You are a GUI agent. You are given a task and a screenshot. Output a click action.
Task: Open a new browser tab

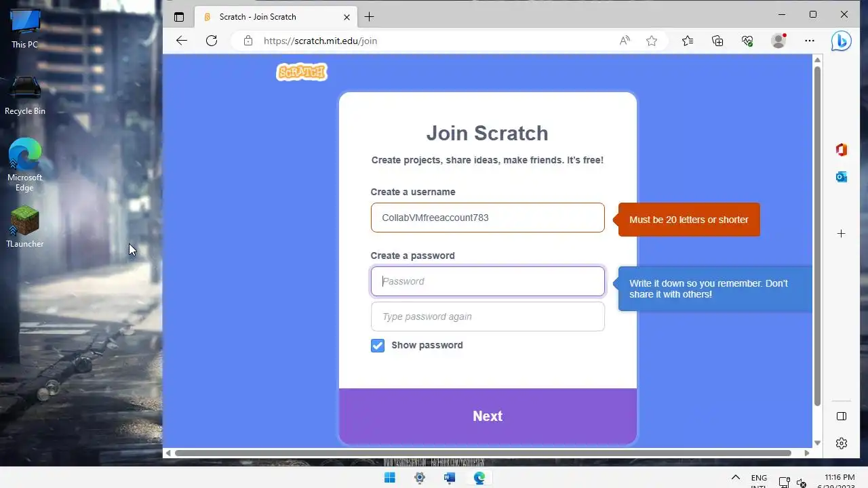pyautogui.click(x=369, y=17)
